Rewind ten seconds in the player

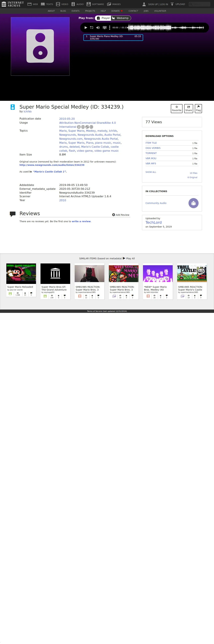click(92, 27)
